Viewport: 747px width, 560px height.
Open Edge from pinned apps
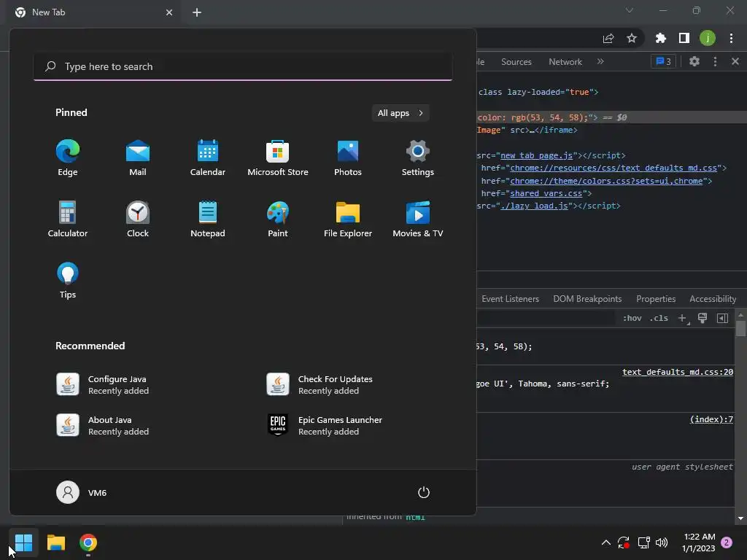(68, 158)
